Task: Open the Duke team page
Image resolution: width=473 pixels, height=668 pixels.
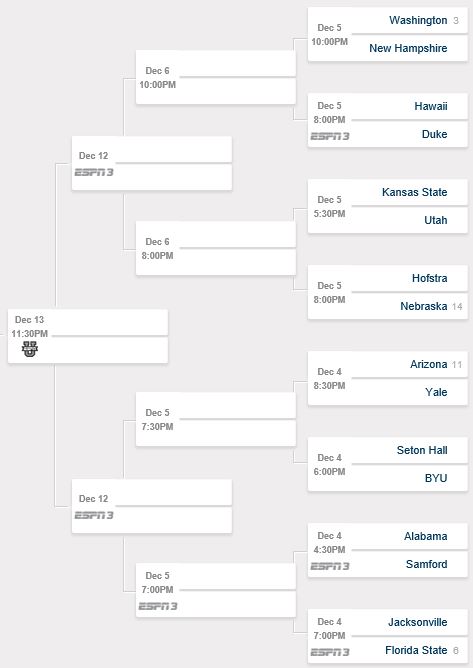Action: 435,134
